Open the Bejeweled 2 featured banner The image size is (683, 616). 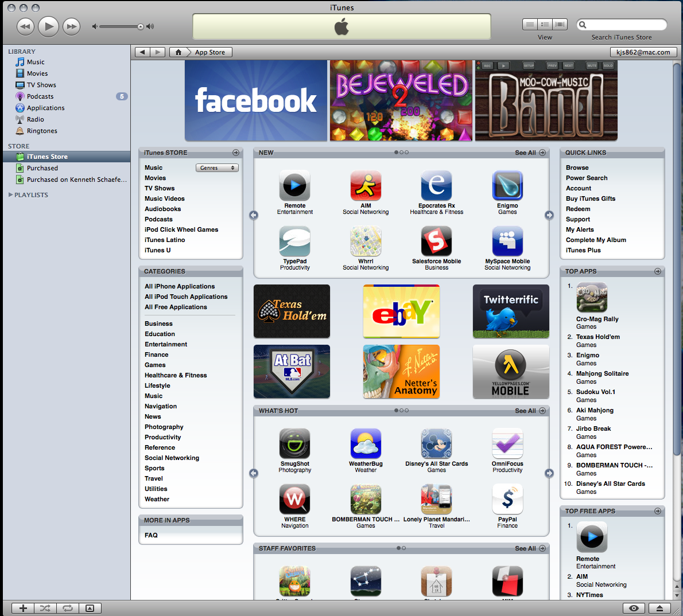pyautogui.click(x=401, y=100)
